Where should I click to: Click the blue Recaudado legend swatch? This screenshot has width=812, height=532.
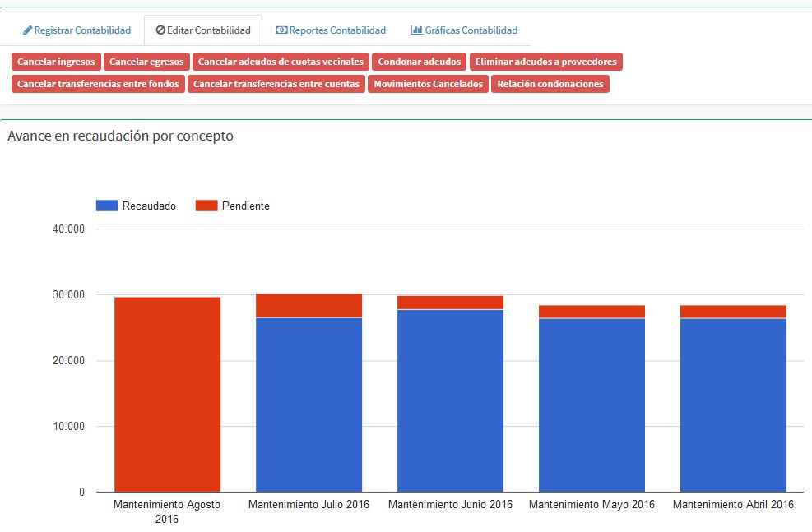click(107, 206)
